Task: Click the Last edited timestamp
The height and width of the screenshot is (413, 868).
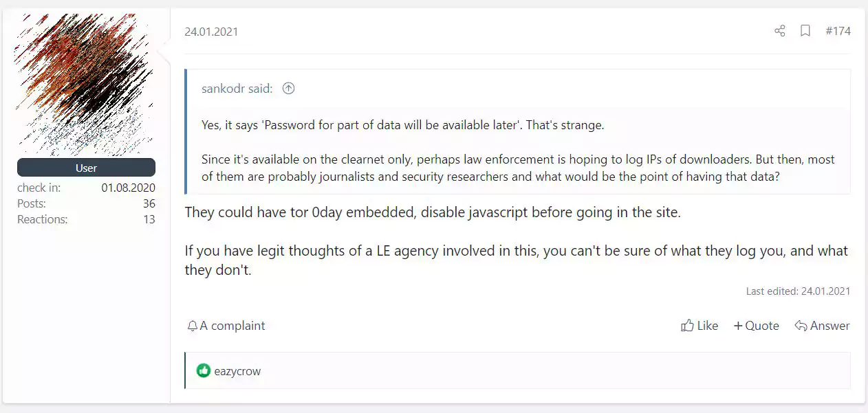Action: click(798, 291)
